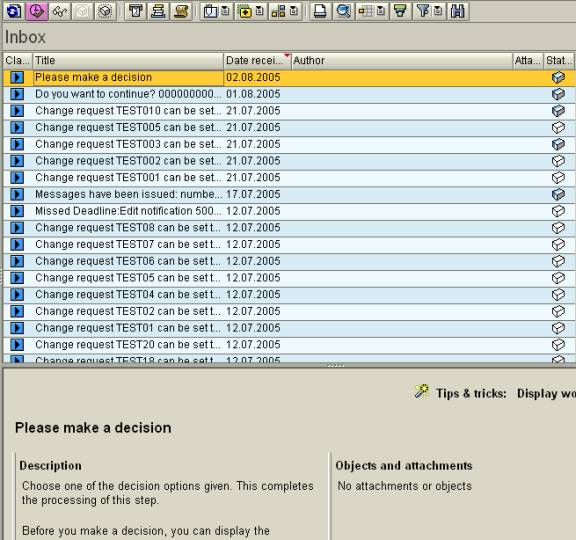
Task: Open the yellow folder create dropdown
Action: tap(259, 11)
